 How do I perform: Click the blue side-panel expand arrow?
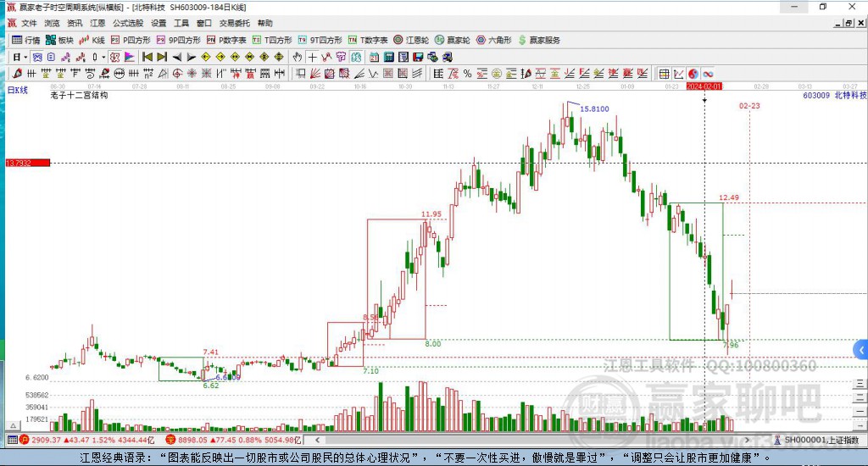[x=861, y=348]
